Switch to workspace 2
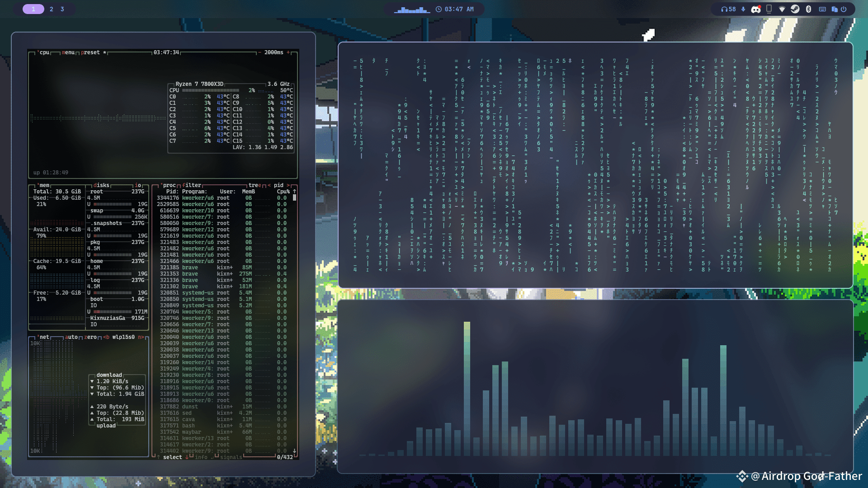The height and width of the screenshot is (488, 868). click(52, 9)
